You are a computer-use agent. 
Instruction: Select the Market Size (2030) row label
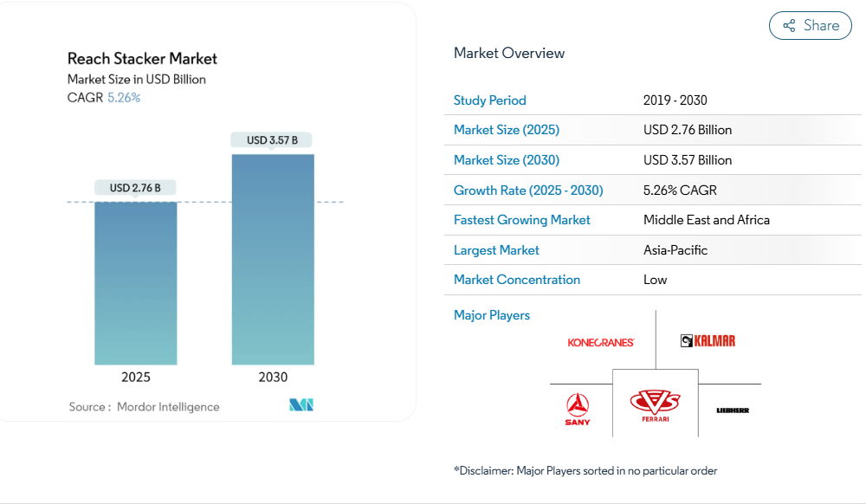coord(507,160)
